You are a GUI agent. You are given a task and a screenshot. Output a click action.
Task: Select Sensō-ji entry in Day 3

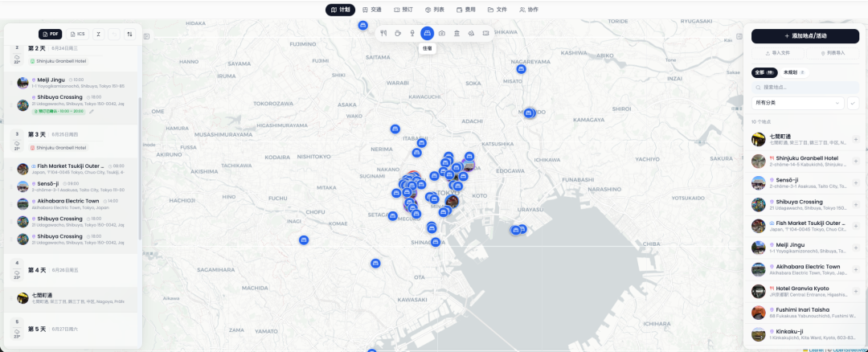(x=72, y=186)
